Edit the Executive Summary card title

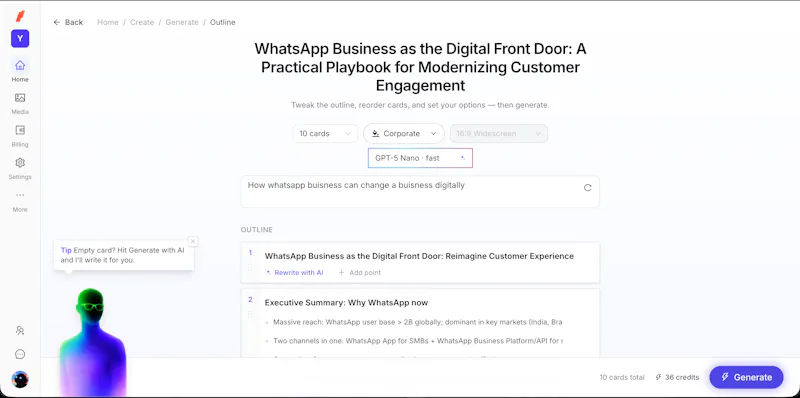(x=346, y=303)
